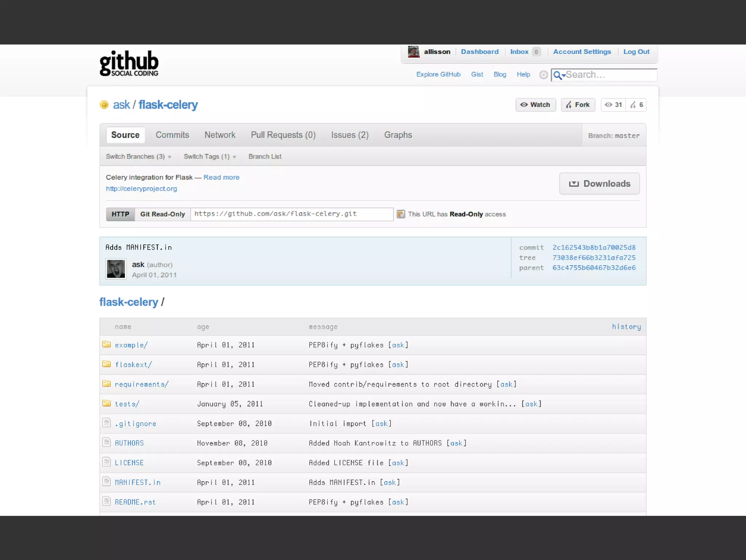746x560 pixels.
Task: Switch to the Issues (2) tab
Action: point(349,135)
